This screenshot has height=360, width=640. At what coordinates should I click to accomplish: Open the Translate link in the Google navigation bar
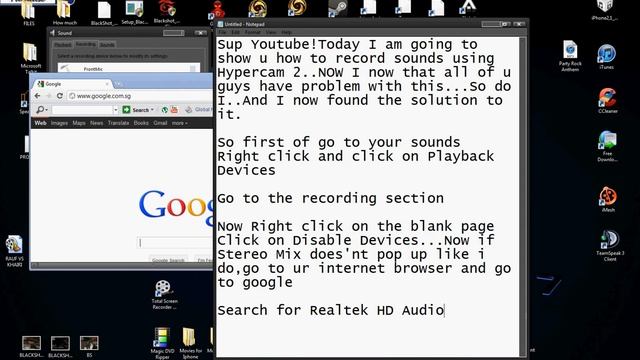[x=118, y=123]
